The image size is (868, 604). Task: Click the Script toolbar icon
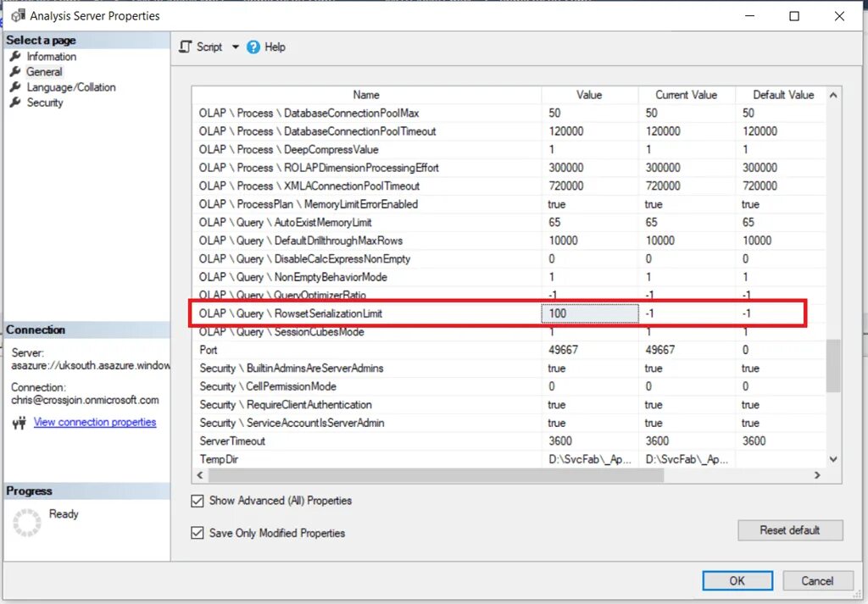186,47
